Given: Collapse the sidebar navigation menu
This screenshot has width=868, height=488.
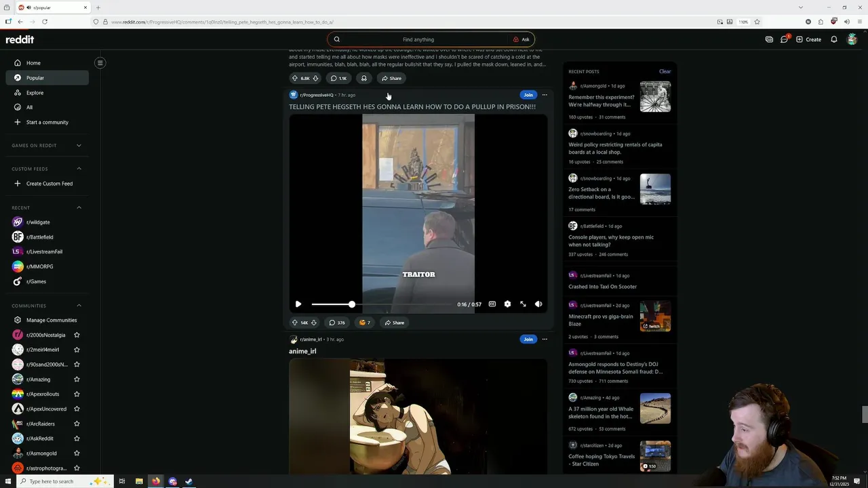Looking at the screenshot, I should click(100, 63).
